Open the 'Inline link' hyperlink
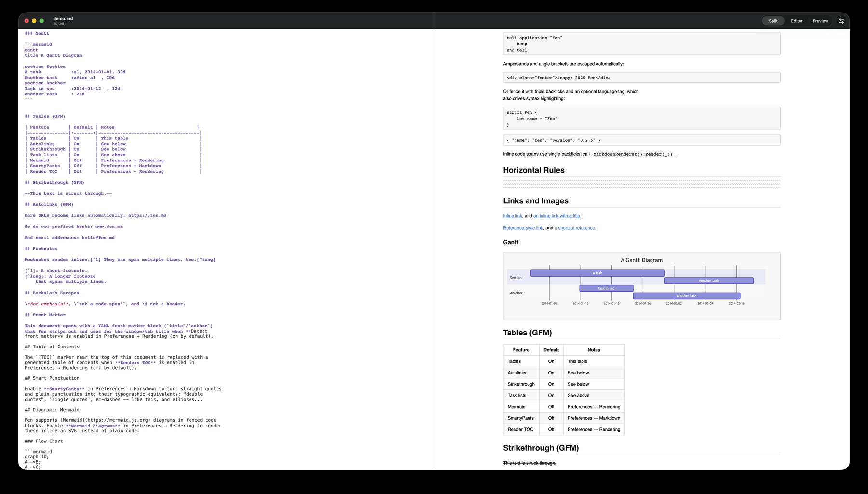Viewport: 868px width, 494px height. point(513,216)
